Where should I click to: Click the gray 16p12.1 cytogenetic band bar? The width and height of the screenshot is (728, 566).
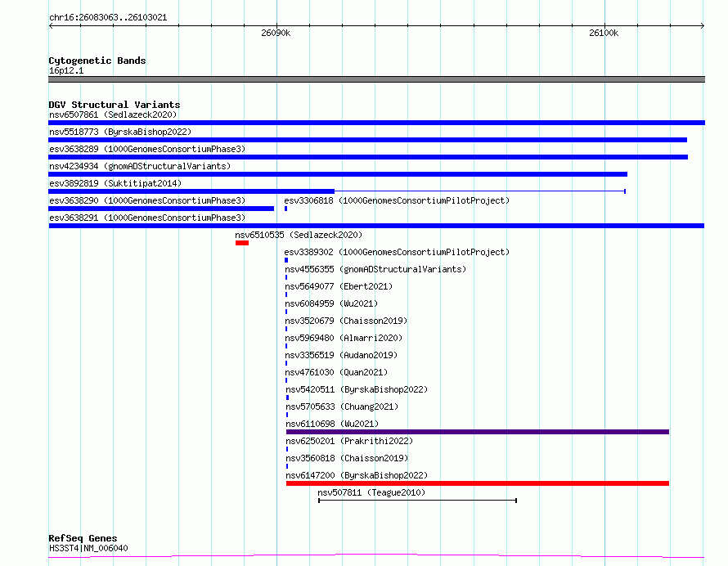click(x=376, y=79)
